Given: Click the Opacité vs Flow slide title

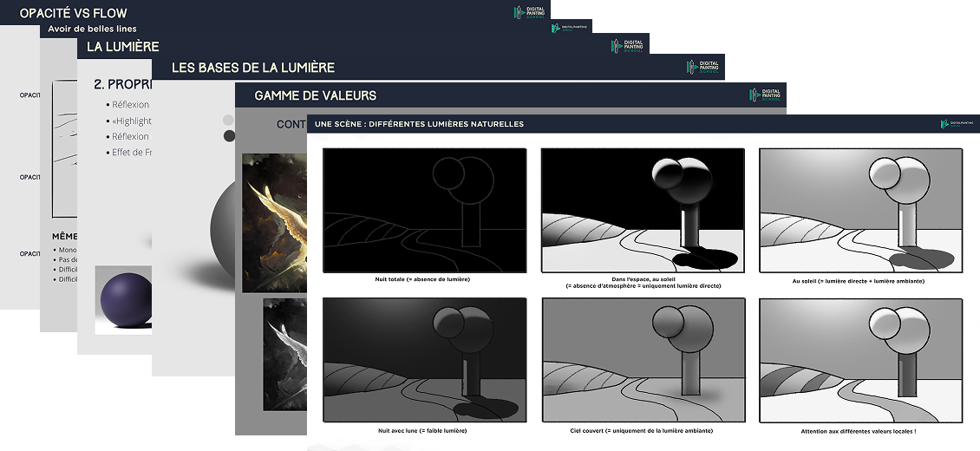Looking at the screenshot, I should [x=73, y=13].
